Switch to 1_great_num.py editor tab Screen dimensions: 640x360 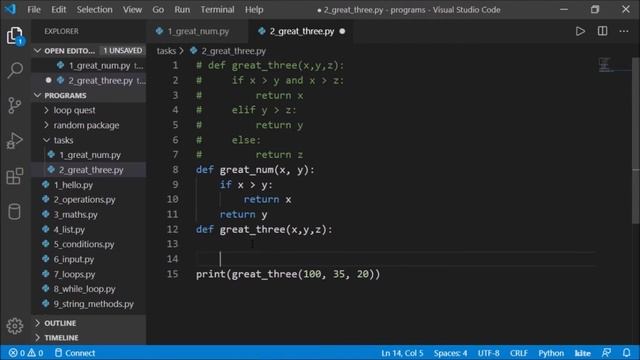pyautogui.click(x=198, y=31)
